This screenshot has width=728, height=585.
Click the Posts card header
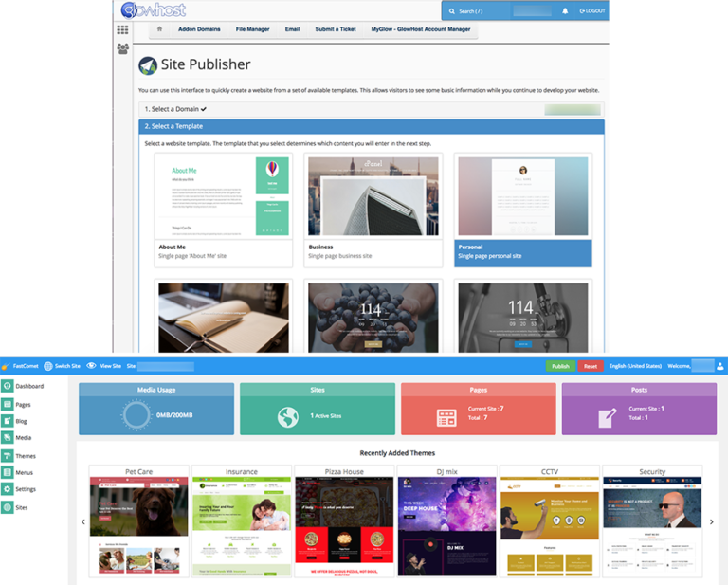[639, 390]
